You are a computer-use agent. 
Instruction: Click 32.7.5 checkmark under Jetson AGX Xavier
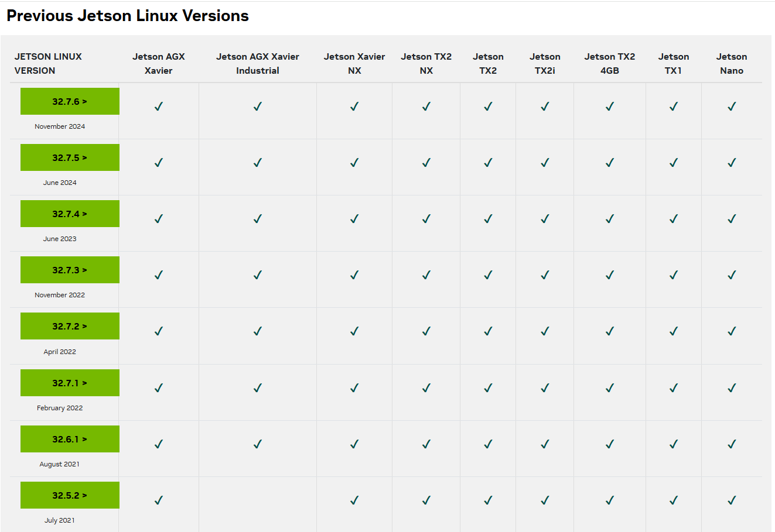(159, 163)
